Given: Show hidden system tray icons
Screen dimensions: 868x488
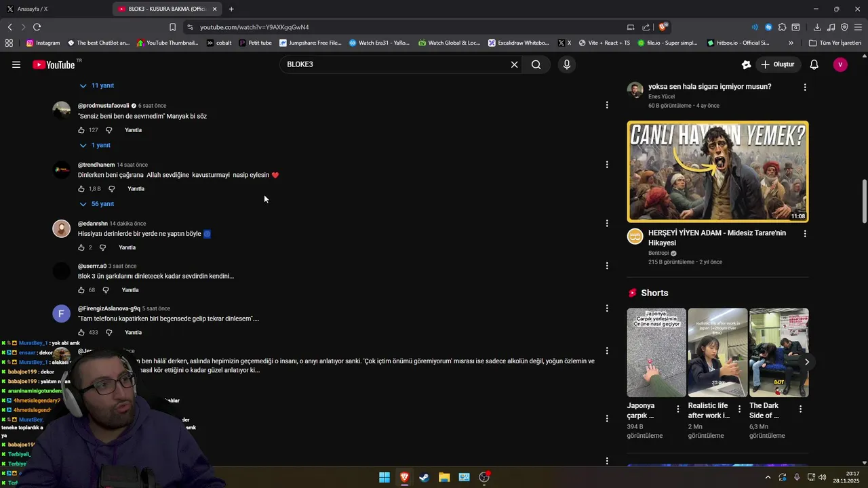Looking at the screenshot, I should tap(768, 477).
